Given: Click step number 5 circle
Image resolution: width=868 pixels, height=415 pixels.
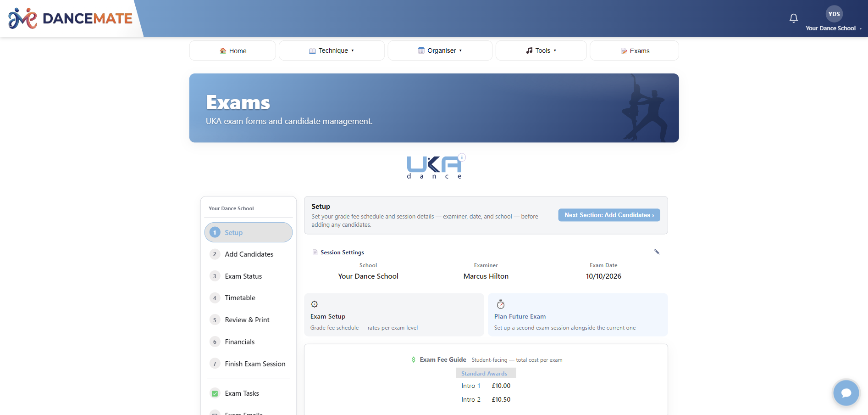Looking at the screenshot, I should 215,320.
